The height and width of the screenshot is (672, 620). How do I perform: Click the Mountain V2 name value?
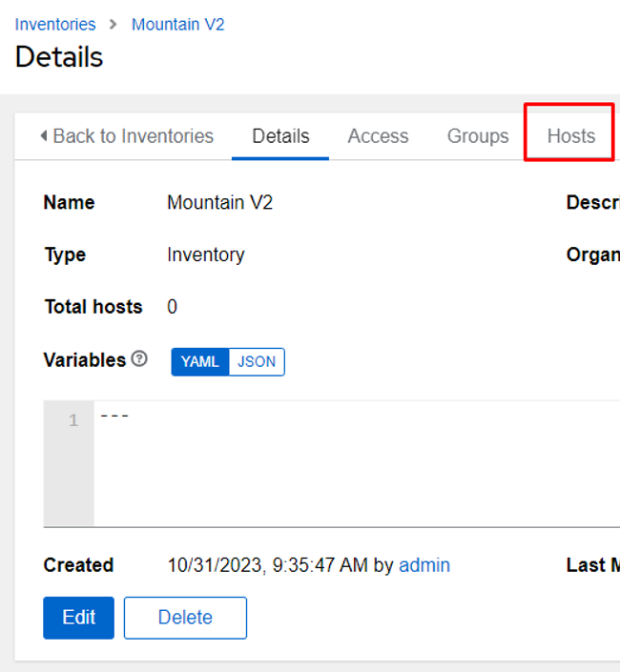point(219,202)
